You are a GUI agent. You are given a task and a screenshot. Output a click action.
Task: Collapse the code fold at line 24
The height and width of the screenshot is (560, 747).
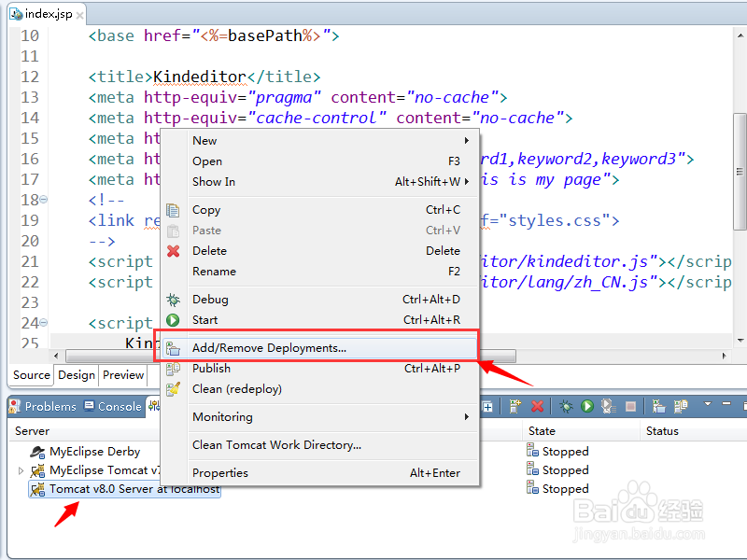[x=43, y=322]
